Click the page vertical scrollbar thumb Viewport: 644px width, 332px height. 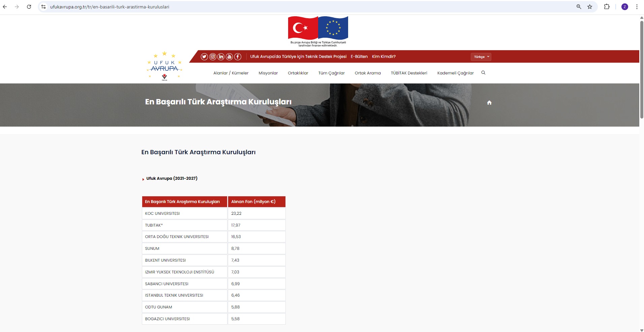[642, 69]
